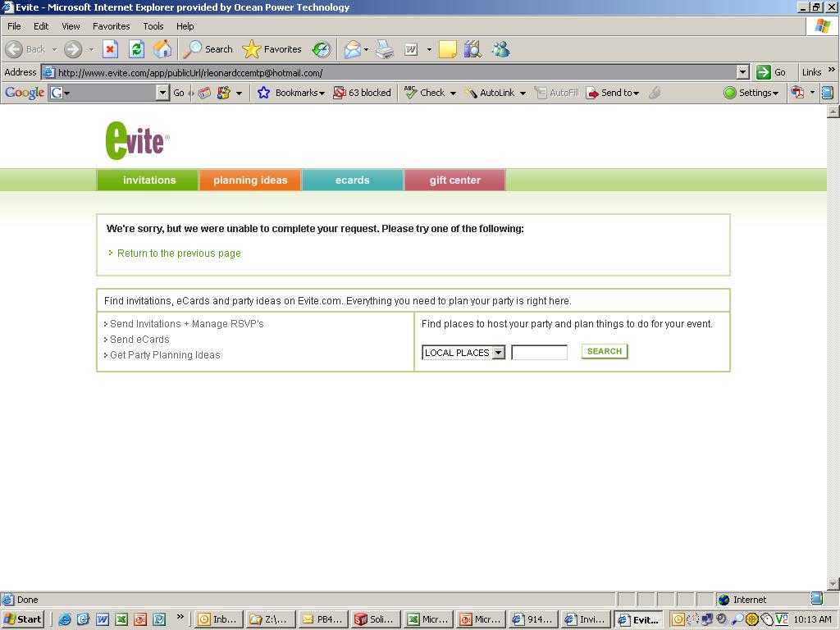Open the Windows Start menu
The width and height of the screenshot is (840, 630).
point(22,619)
